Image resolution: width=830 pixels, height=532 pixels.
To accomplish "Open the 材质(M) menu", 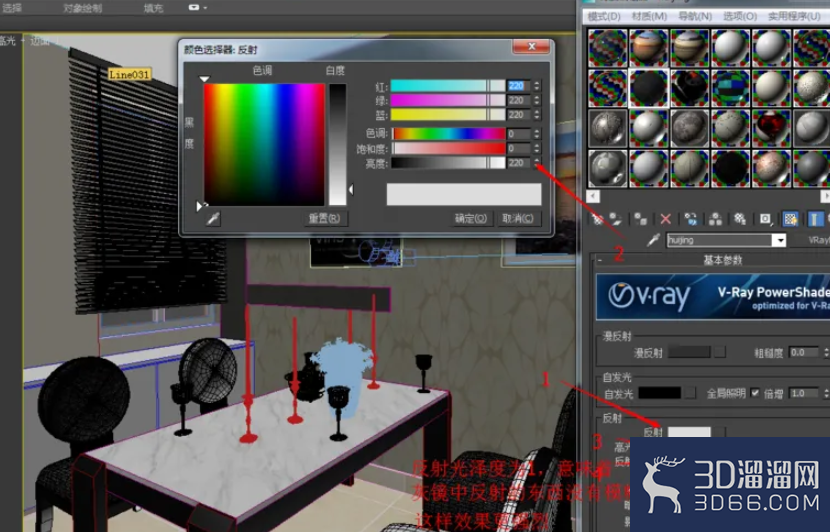I will pyautogui.click(x=649, y=16).
